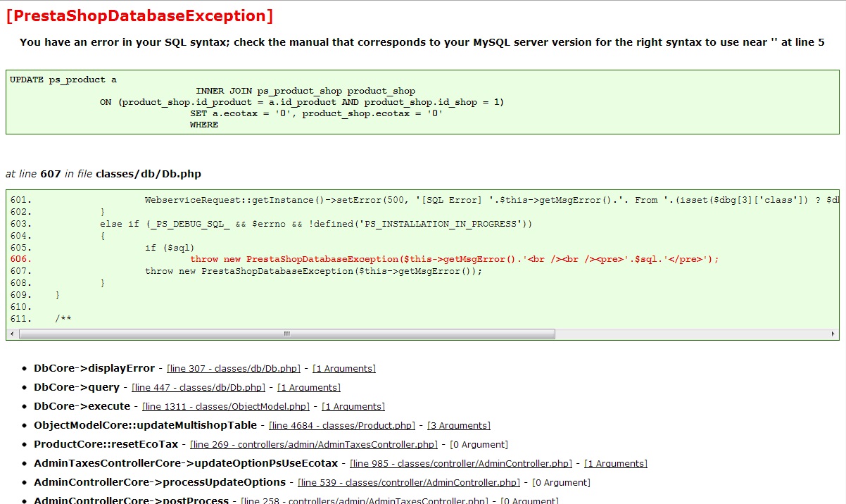This screenshot has height=504, width=846.
Task: Show the '1 Arguments' link for DbCore->query
Action: pyautogui.click(x=309, y=387)
